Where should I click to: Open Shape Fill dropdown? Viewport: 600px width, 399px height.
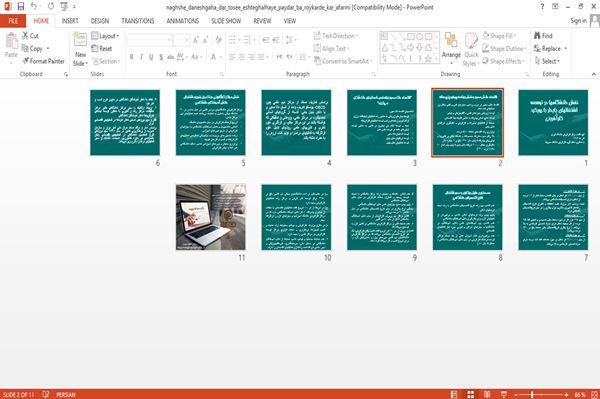pos(499,36)
